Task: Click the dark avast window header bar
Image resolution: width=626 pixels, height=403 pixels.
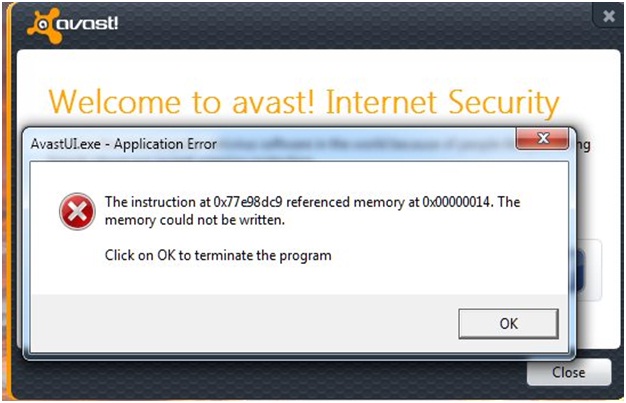Action: pos(311,26)
